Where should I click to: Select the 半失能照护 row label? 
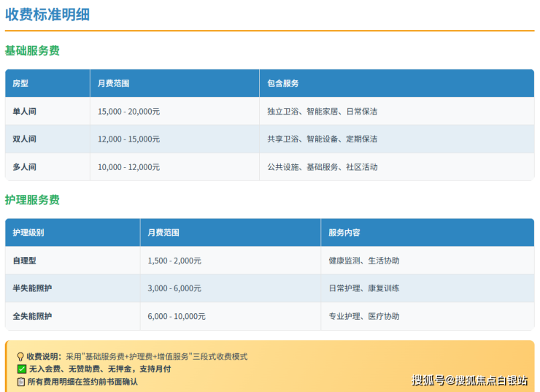[x=32, y=288]
